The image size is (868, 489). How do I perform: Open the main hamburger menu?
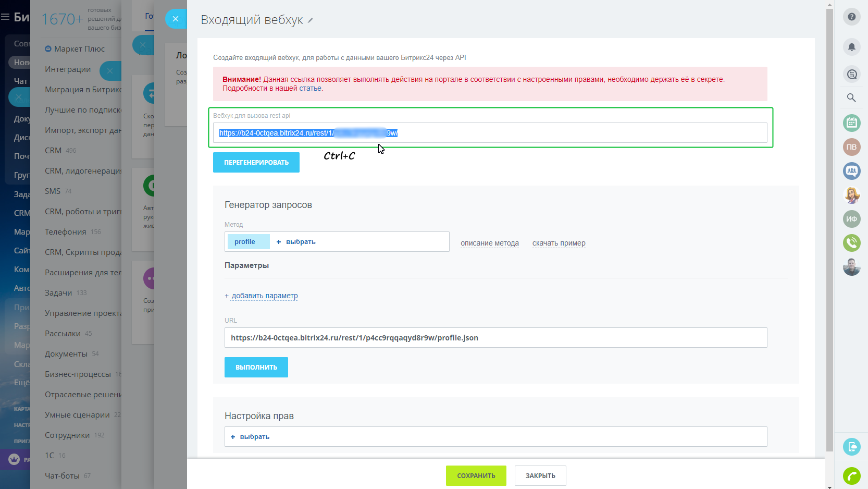5,17
